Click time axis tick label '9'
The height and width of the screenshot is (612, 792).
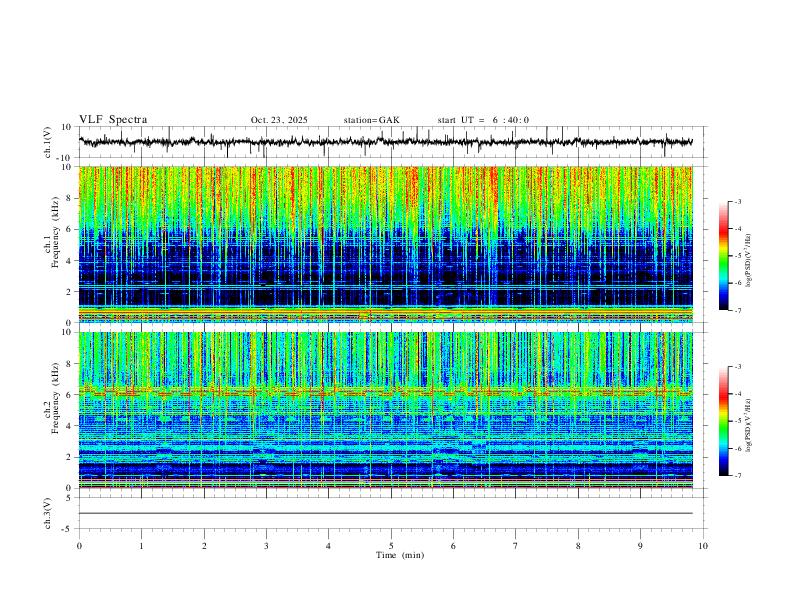[640, 546]
